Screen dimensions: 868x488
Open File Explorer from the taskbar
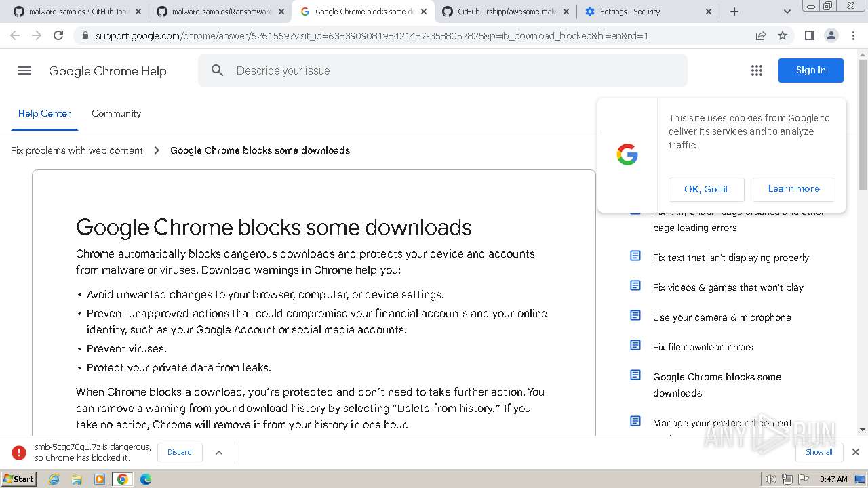[77, 479]
